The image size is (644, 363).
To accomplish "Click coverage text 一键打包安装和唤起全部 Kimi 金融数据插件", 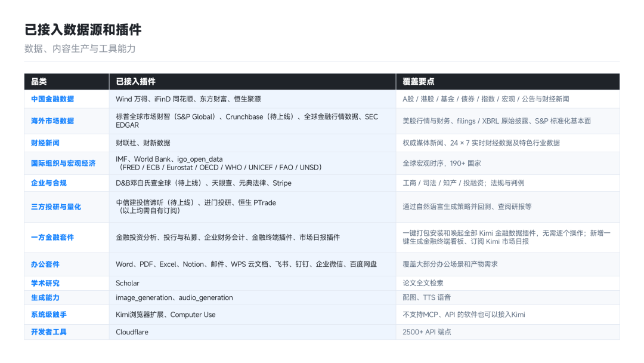I will pos(506,237).
